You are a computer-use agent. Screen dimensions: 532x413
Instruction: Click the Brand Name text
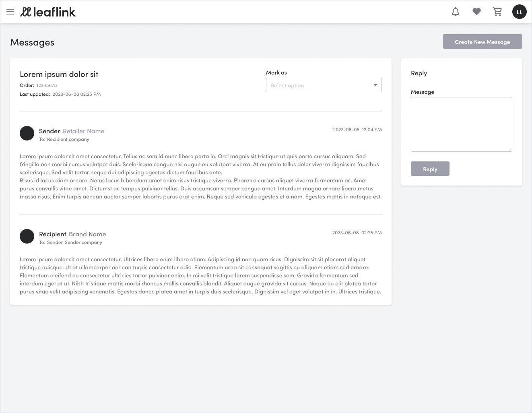[x=87, y=234]
